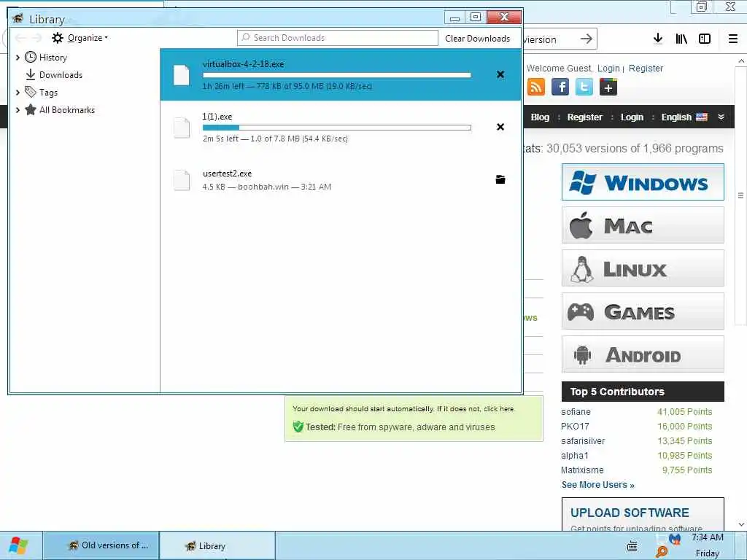
Task: Click the usertest2.exe file icon
Action: tap(182, 180)
